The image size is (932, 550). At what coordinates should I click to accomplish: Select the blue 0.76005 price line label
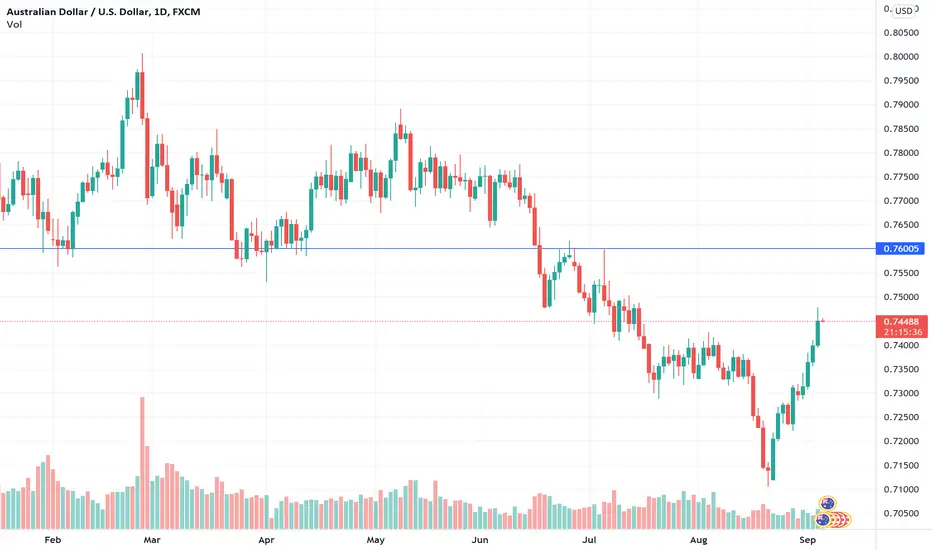(x=900, y=249)
